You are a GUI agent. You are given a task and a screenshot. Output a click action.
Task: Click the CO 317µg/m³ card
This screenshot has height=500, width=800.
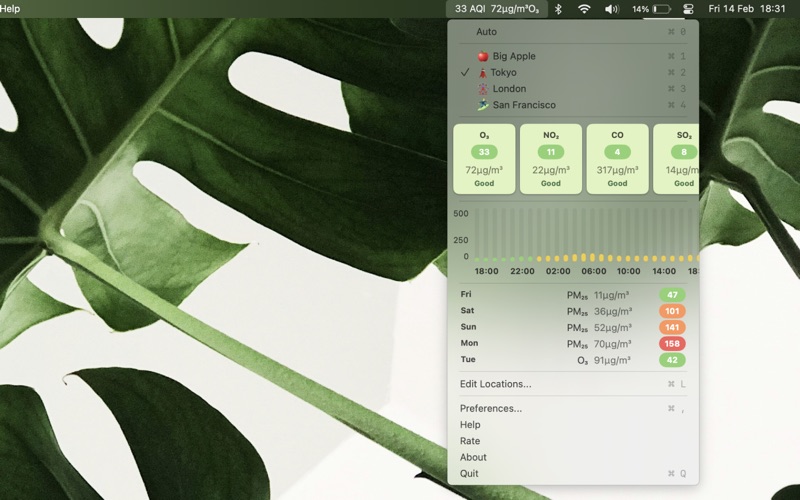[x=617, y=159]
